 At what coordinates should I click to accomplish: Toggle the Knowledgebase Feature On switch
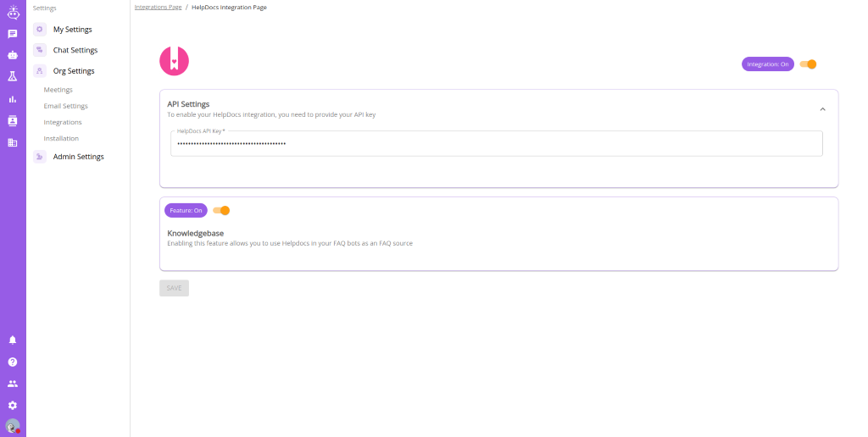coord(221,210)
